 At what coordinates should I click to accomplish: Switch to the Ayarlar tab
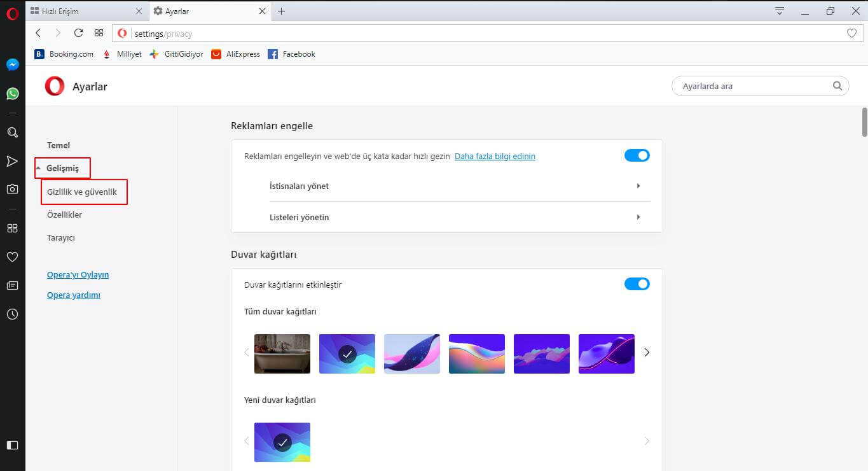(210, 11)
